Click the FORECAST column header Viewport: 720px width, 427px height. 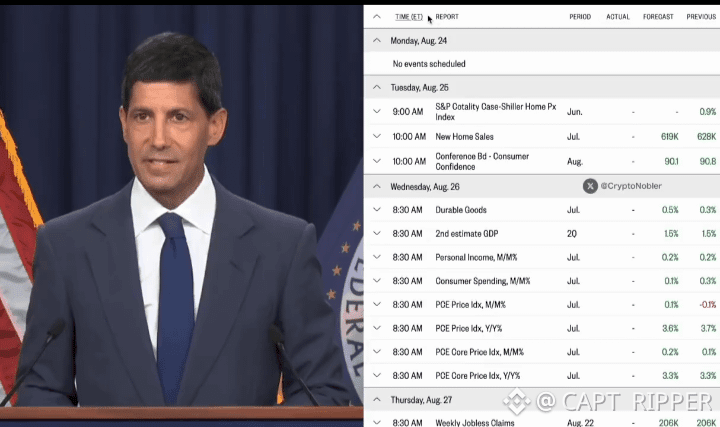click(658, 17)
